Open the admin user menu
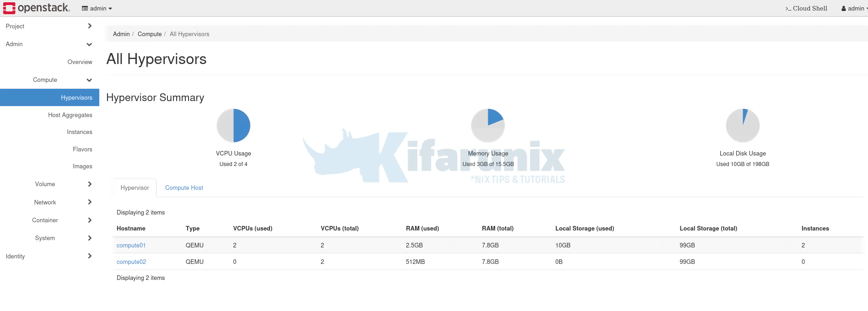868x311 pixels. click(x=854, y=8)
